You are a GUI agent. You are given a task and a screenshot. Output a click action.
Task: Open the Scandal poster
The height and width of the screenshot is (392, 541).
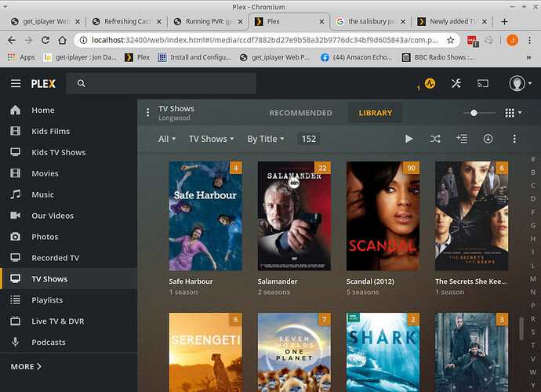pos(383,216)
